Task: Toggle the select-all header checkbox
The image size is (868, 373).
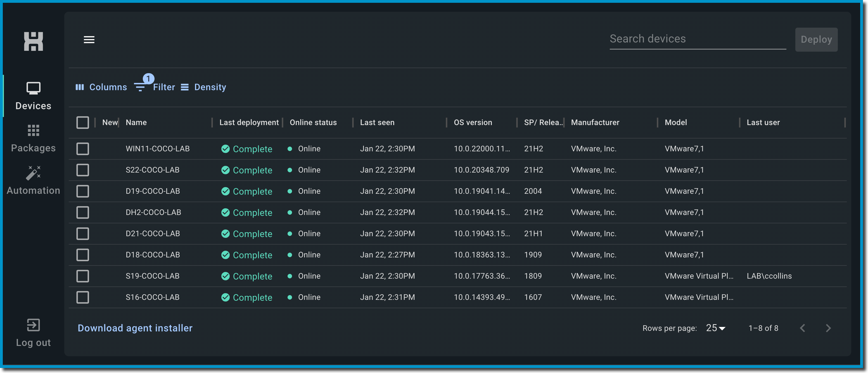Action: click(82, 123)
